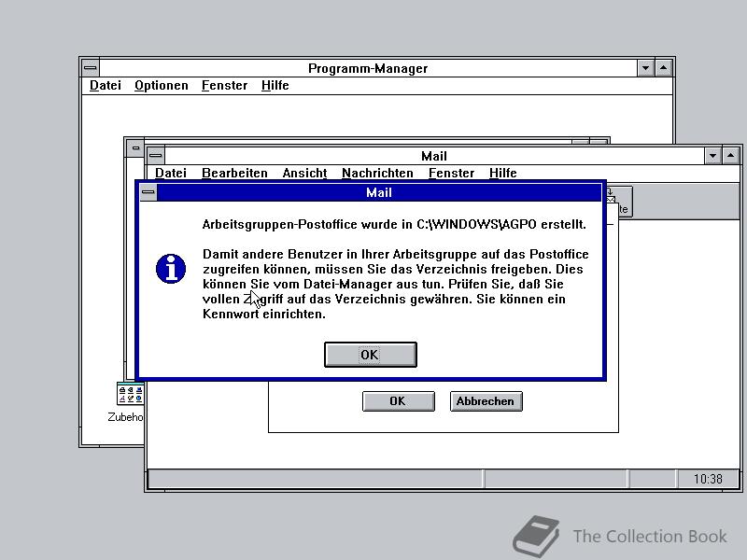Open the Datei menu in the Mail window
The width and height of the screenshot is (747, 560).
coord(171,173)
